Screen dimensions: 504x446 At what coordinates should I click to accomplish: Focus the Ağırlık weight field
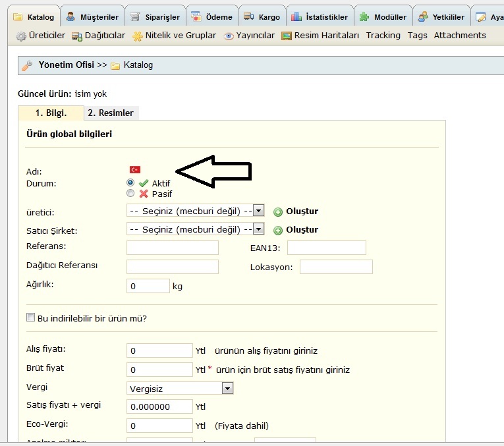pos(148,286)
